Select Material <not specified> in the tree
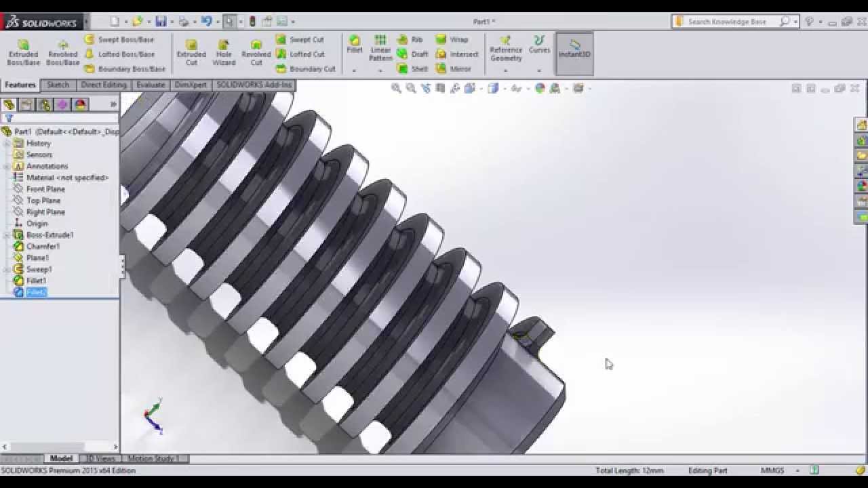This screenshot has height=488, width=868. (x=67, y=178)
